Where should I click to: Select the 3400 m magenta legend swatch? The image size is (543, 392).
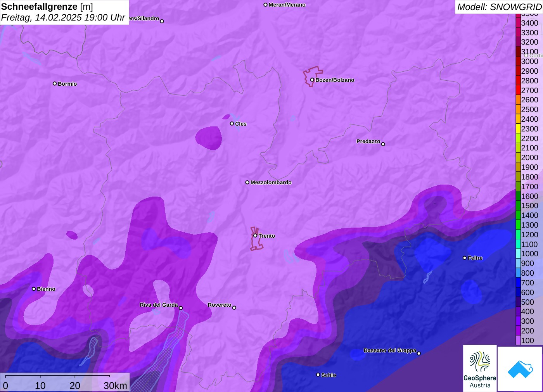pyautogui.click(x=518, y=23)
